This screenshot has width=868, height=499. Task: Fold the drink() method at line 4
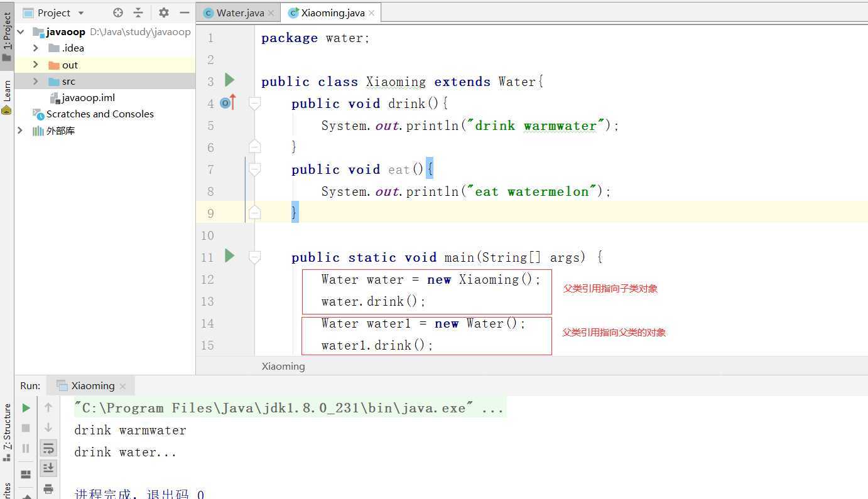[254, 102]
